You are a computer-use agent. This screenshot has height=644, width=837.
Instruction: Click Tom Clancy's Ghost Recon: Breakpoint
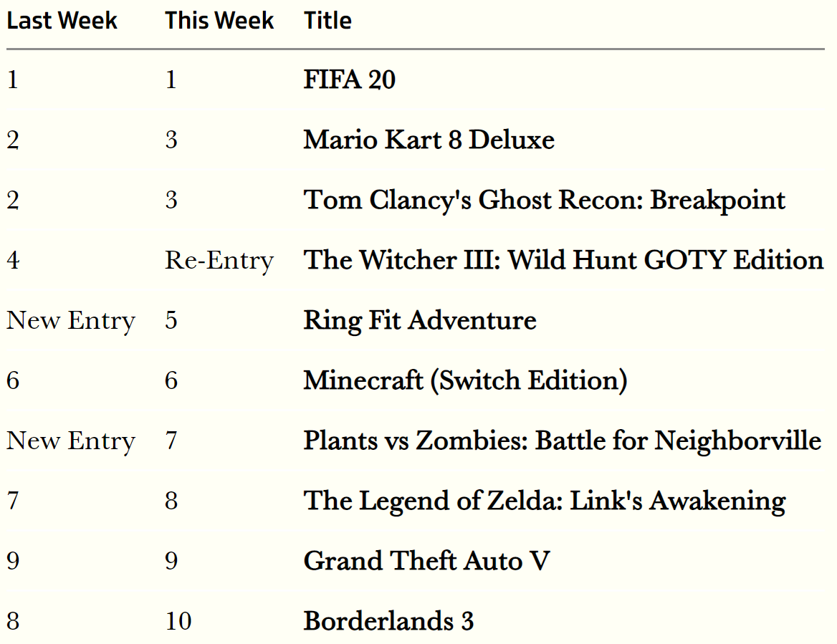pos(545,200)
